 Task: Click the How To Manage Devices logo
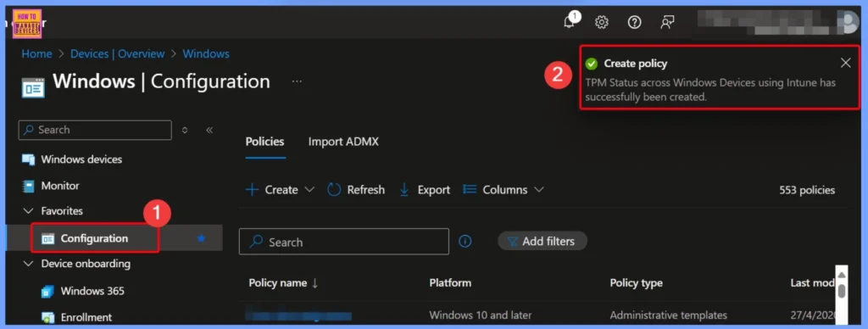click(x=27, y=24)
